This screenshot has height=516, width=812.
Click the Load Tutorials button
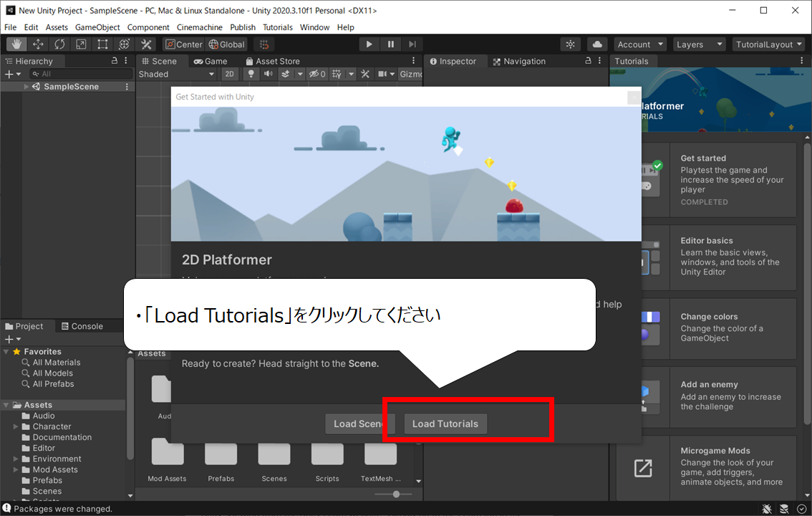pyautogui.click(x=445, y=424)
